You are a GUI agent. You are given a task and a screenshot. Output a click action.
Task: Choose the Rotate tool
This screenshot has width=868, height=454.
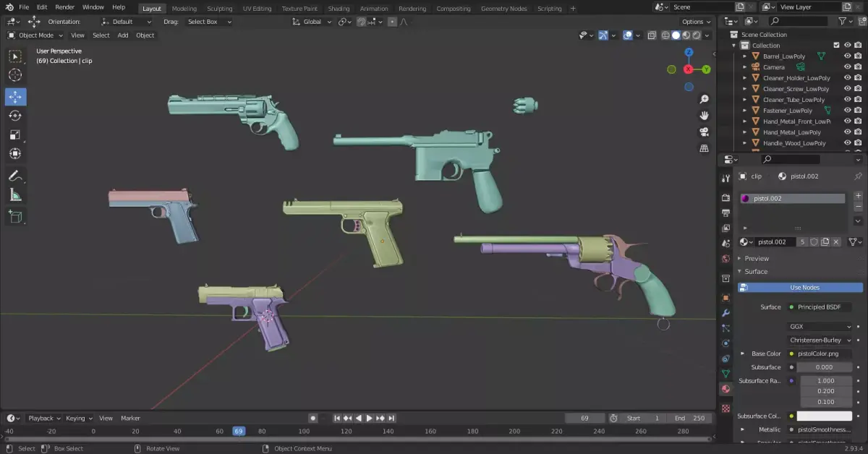tap(15, 116)
